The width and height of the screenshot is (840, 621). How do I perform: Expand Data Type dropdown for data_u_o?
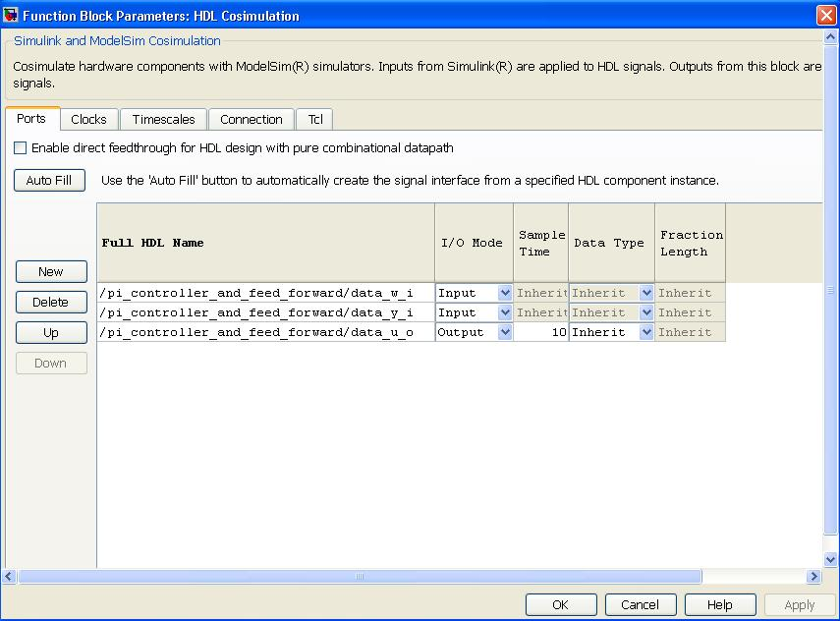(x=646, y=332)
